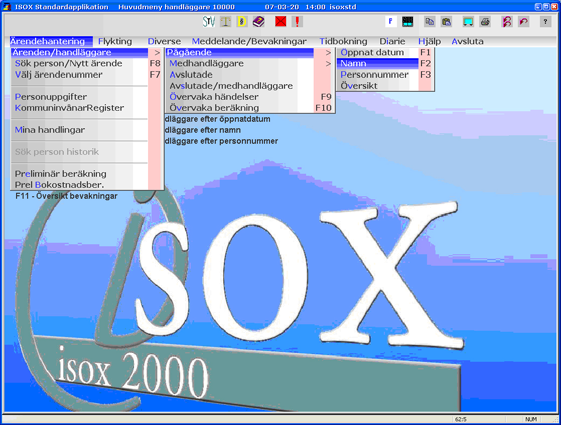Open the purple help book icon
The width and height of the screenshot is (561, 425).
(258, 22)
